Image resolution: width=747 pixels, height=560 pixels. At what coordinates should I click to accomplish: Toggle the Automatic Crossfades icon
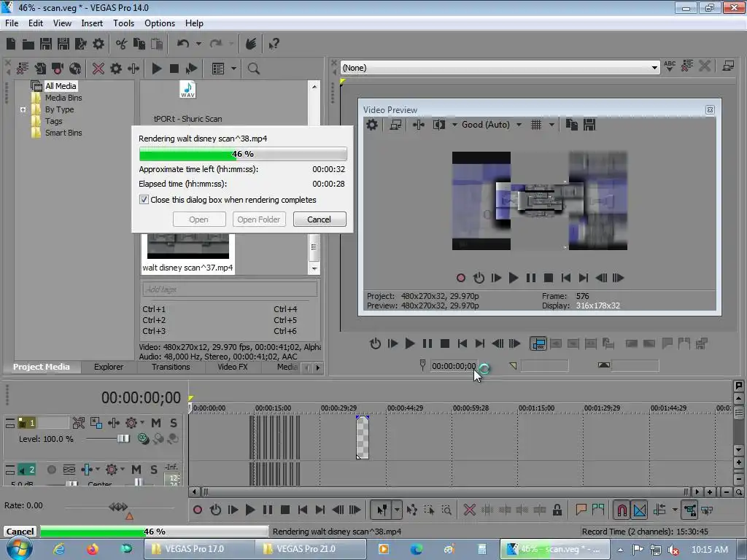[x=640, y=510]
